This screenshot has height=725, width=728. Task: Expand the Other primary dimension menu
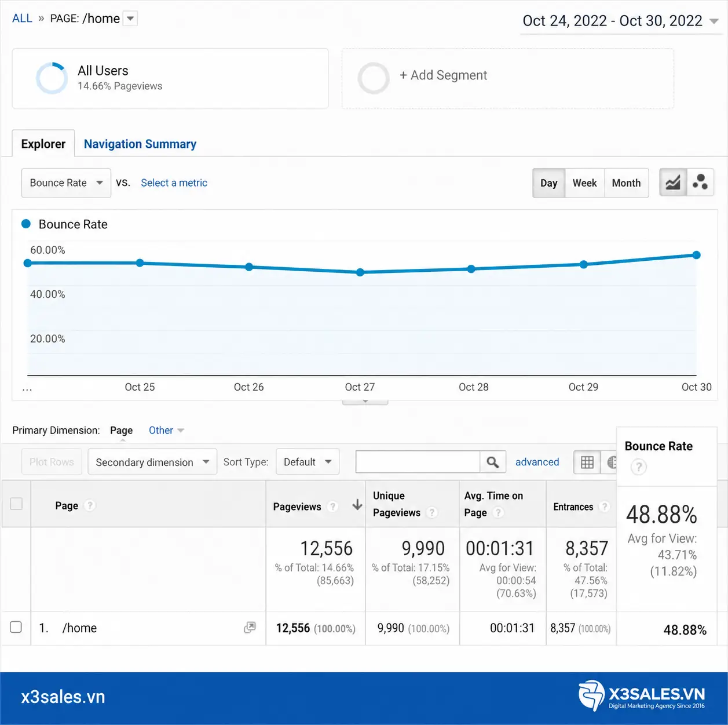[166, 431]
